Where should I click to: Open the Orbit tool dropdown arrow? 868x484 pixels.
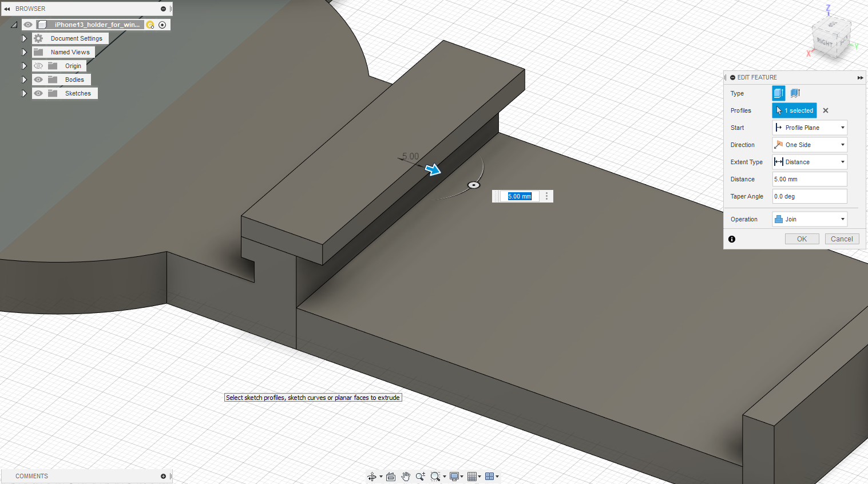[x=381, y=477]
